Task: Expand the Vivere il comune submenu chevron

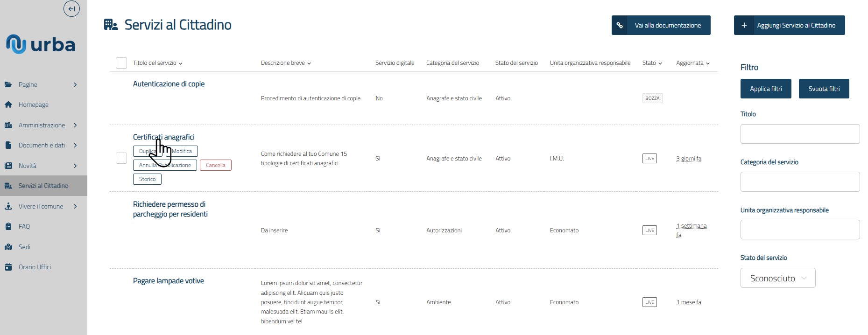Action: pyautogui.click(x=75, y=206)
